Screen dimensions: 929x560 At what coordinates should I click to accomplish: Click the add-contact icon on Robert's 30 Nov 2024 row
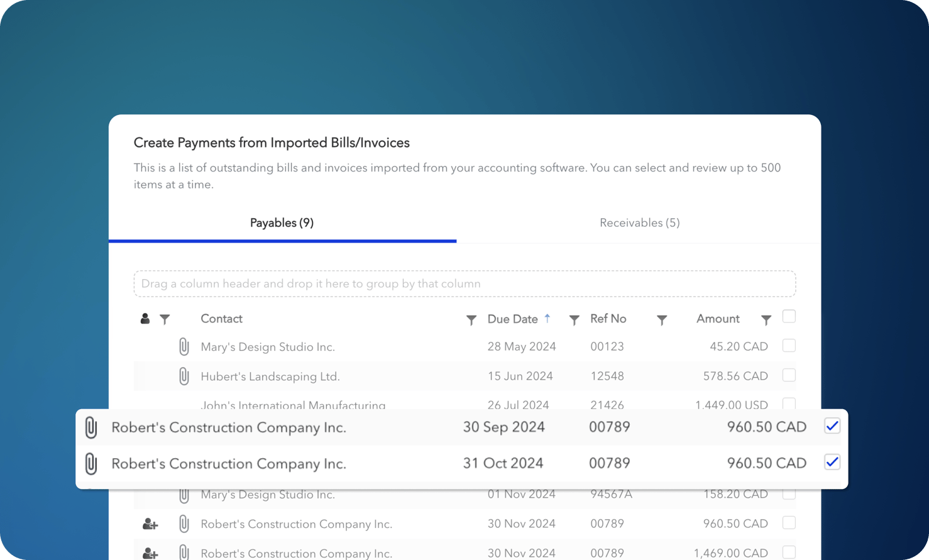[x=150, y=524]
